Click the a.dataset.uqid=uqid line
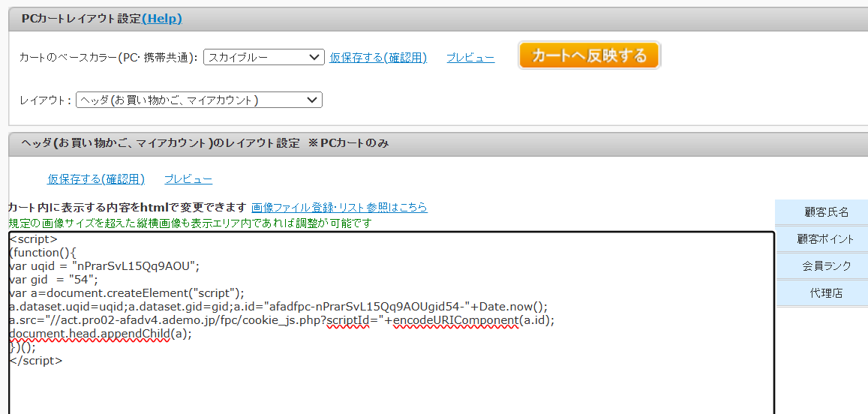Viewport: 868px width, 414px height. (x=278, y=307)
